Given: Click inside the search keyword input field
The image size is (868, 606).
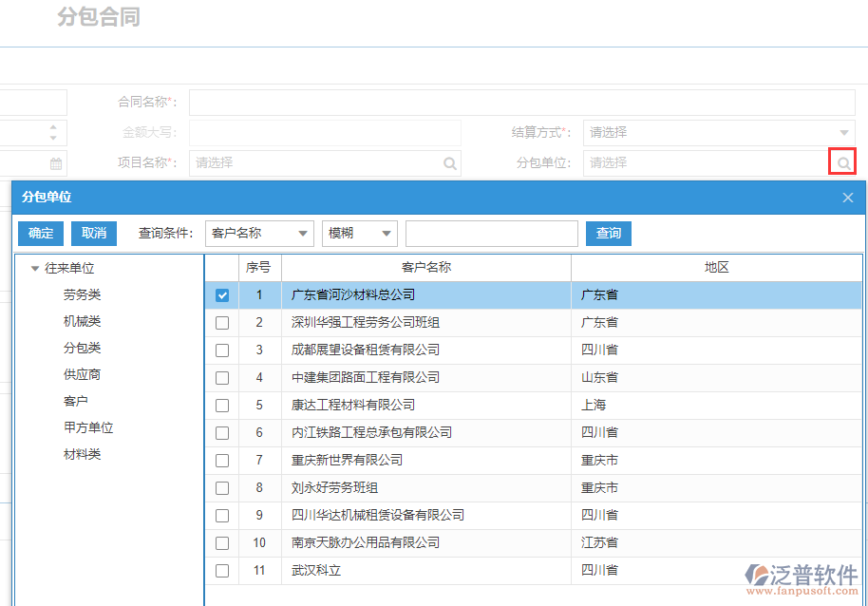Looking at the screenshot, I should click(491, 233).
